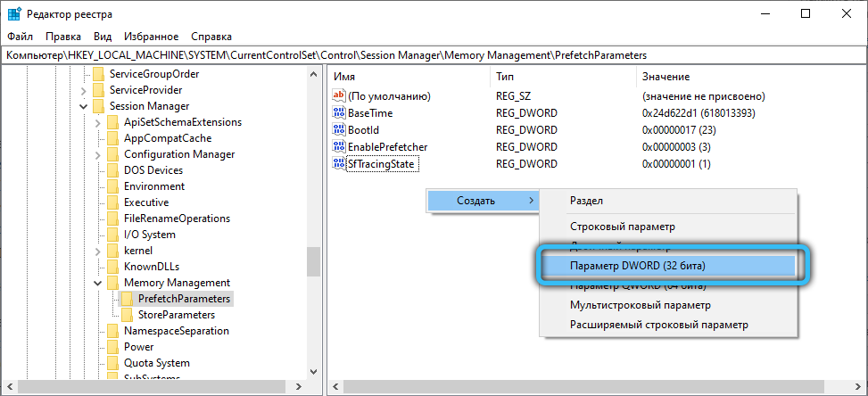Expand the ServiceProvider tree node
Image resolution: width=868 pixels, height=396 pixels.
coord(84,90)
